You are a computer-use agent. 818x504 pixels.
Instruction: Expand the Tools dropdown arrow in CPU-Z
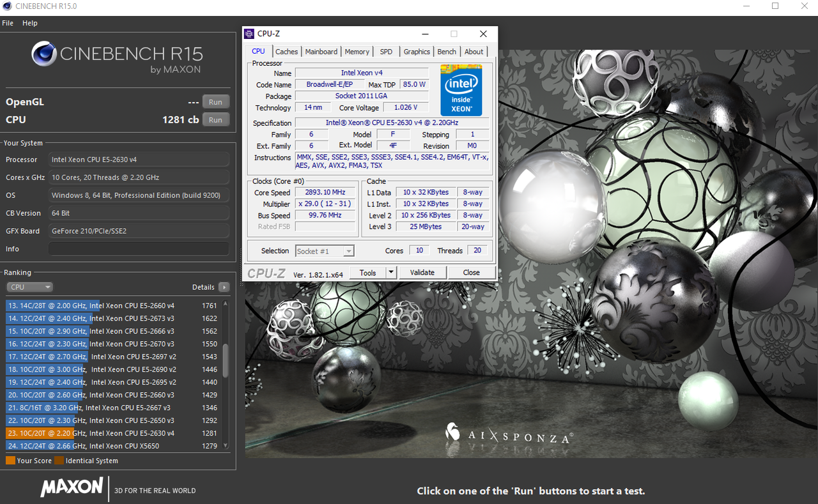[391, 273]
